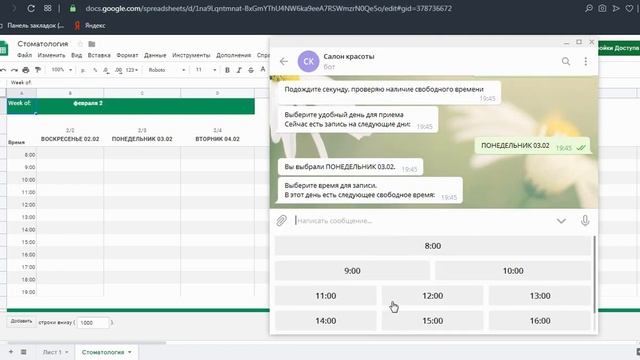Choose the 8:00 time button
Image resolution: width=640 pixels, height=360 pixels.
[x=433, y=246]
